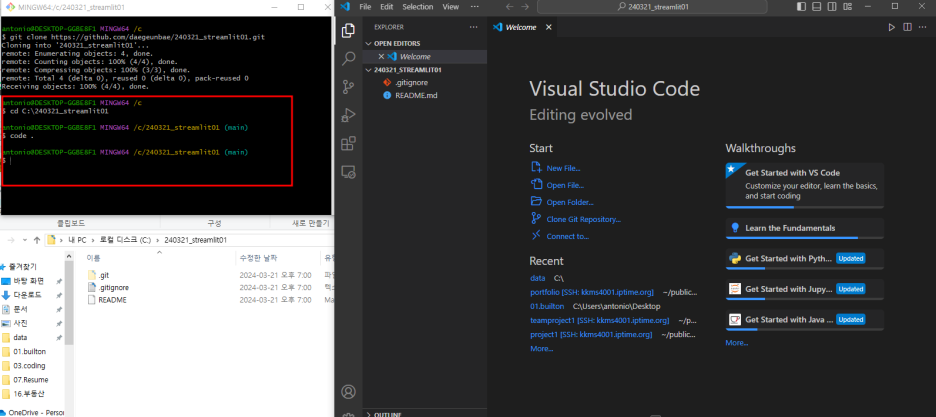
Task: Open recent 'portfolio [SSH: kkms4001.iptime.org]'
Action: click(x=592, y=292)
